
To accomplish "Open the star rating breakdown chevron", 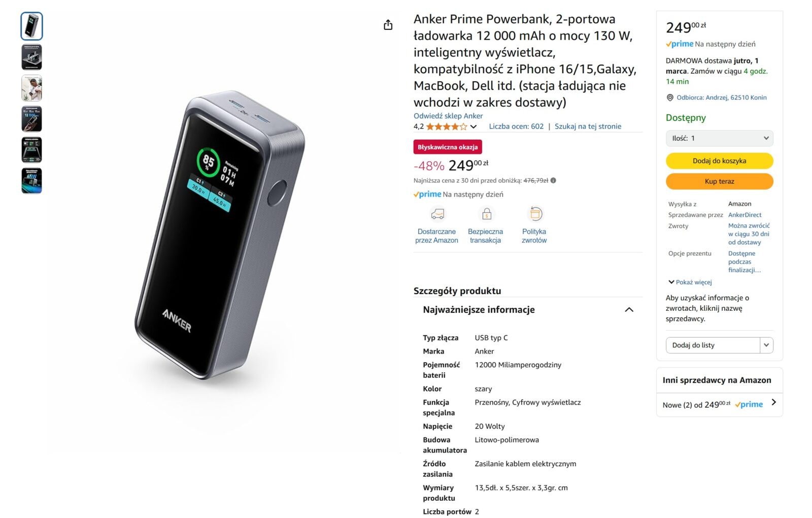I will [x=474, y=126].
